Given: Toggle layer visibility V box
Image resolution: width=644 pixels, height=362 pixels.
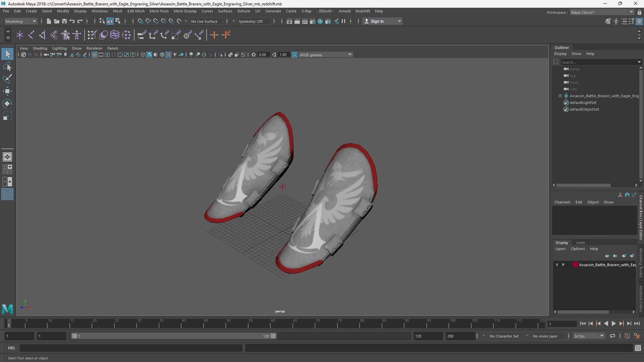Looking at the screenshot, I should tap(557, 265).
